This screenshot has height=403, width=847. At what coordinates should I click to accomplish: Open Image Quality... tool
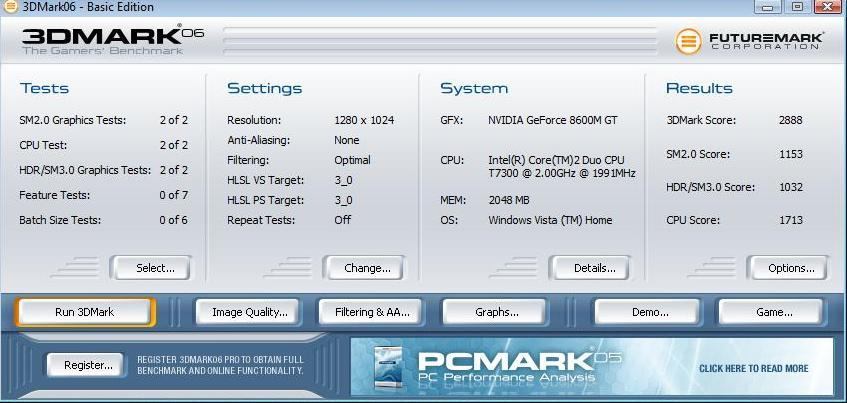click(x=247, y=312)
